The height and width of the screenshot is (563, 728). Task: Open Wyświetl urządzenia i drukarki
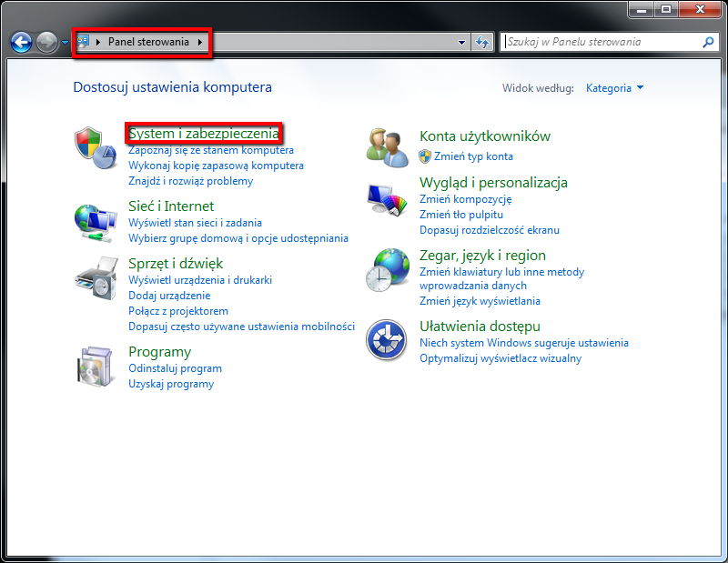(200, 280)
